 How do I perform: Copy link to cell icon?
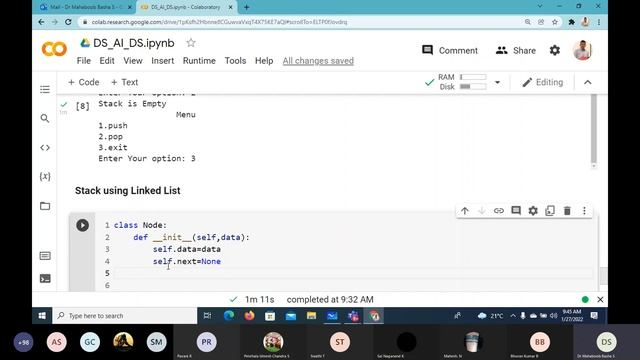[x=499, y=211]
